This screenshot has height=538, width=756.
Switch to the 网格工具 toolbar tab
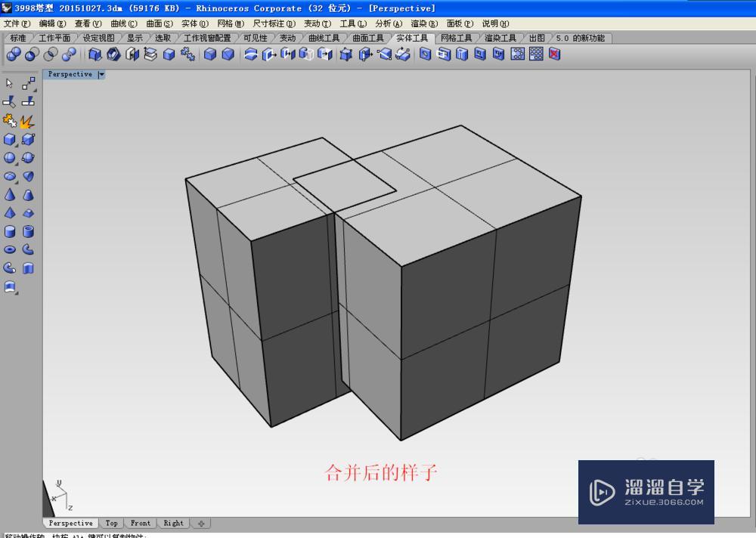point(456,38)
